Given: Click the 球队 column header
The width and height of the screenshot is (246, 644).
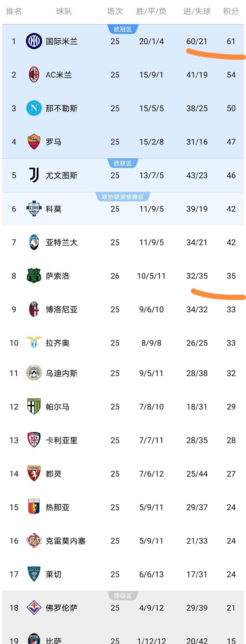Looking at the screenshot, I should point(64,11).
